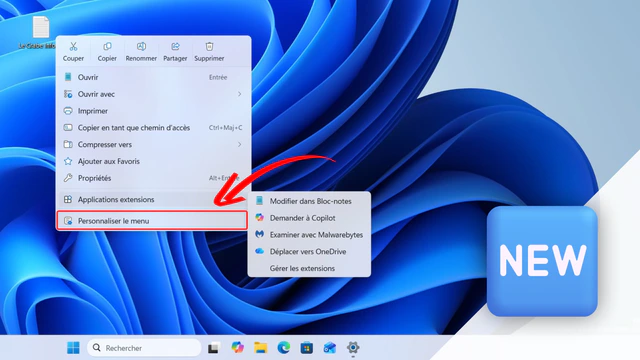
Task: Click the wrench icon beside Propriétés
Action: point(68,178)
